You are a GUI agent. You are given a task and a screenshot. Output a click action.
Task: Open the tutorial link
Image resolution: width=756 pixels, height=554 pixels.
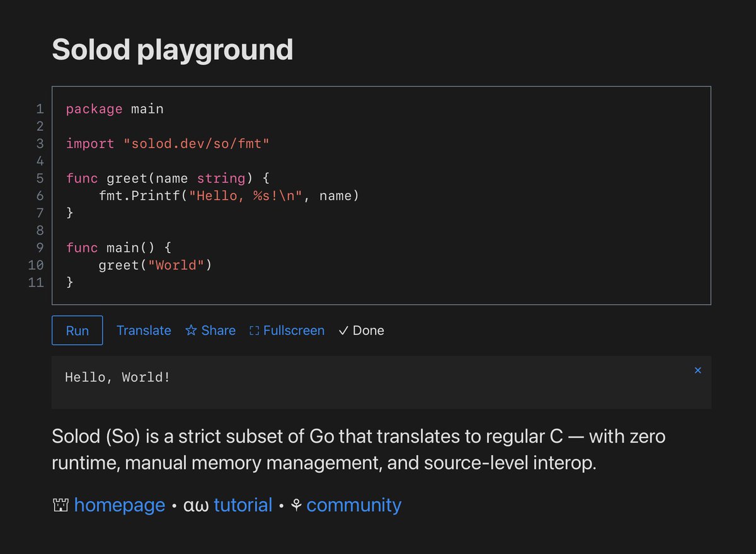[243, 505]
